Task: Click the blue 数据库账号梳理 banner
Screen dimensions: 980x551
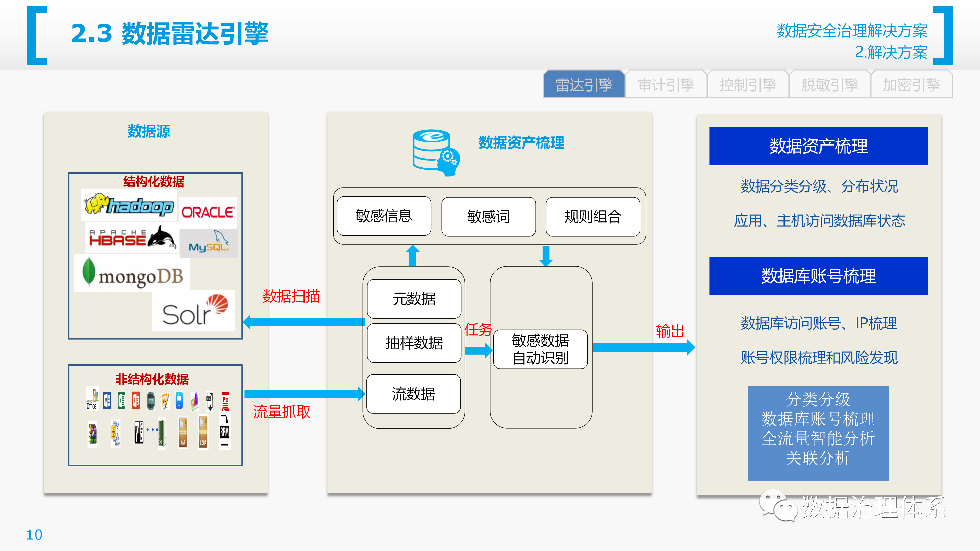Action: (x=818, y=276)
